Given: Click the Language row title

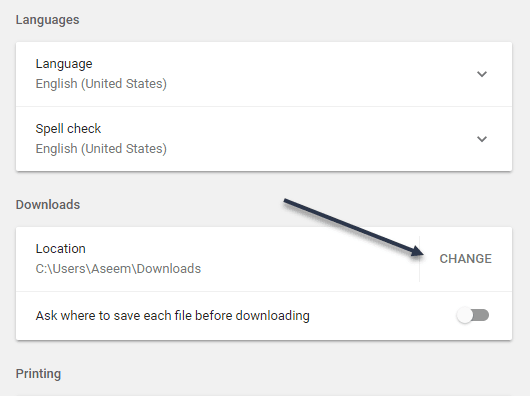Looking at the screenshot, I should click(64, 64).
